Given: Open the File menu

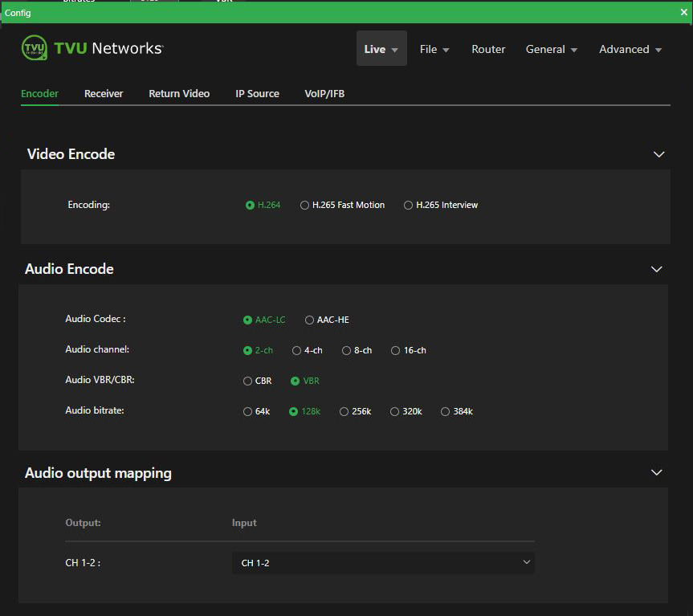Looking at the screenshot, I should click(434, 49).
